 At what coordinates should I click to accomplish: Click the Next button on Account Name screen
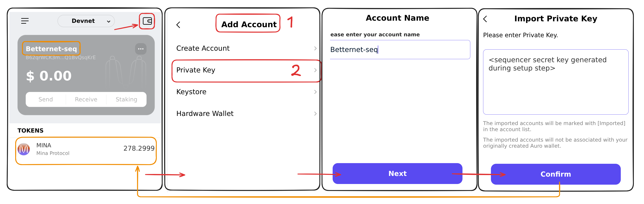(x=397, y=174)
